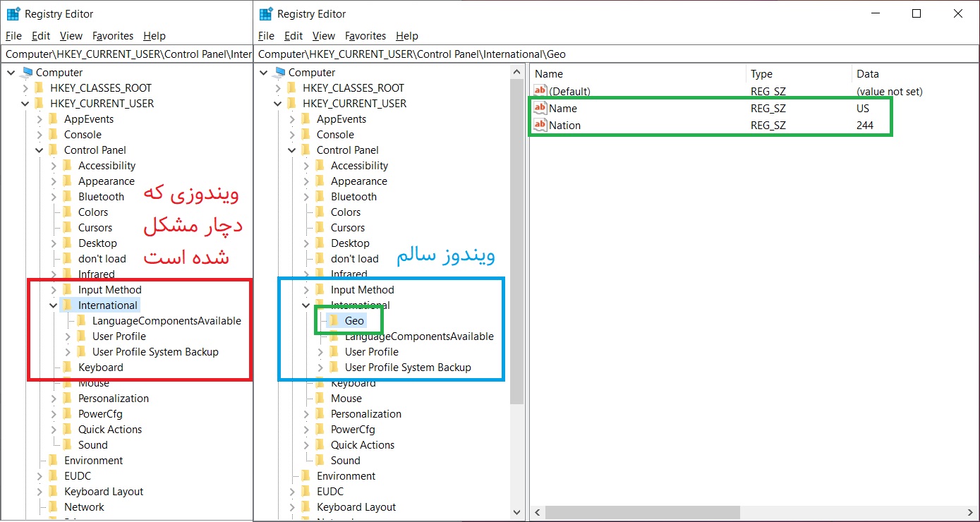
Task: Click the User Profile folder icon in the right window
Action: (335, 352)
